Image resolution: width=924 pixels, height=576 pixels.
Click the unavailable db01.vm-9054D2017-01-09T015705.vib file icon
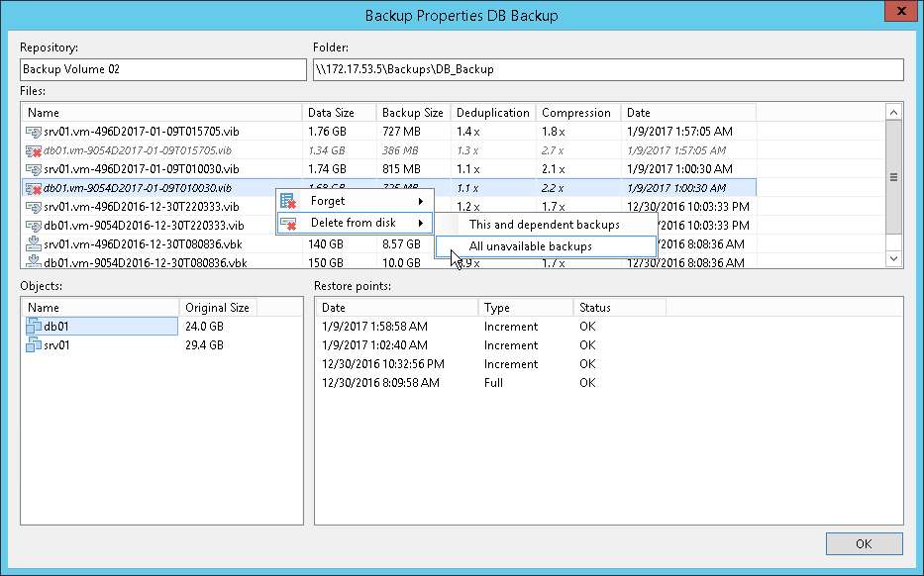[33, 150]
